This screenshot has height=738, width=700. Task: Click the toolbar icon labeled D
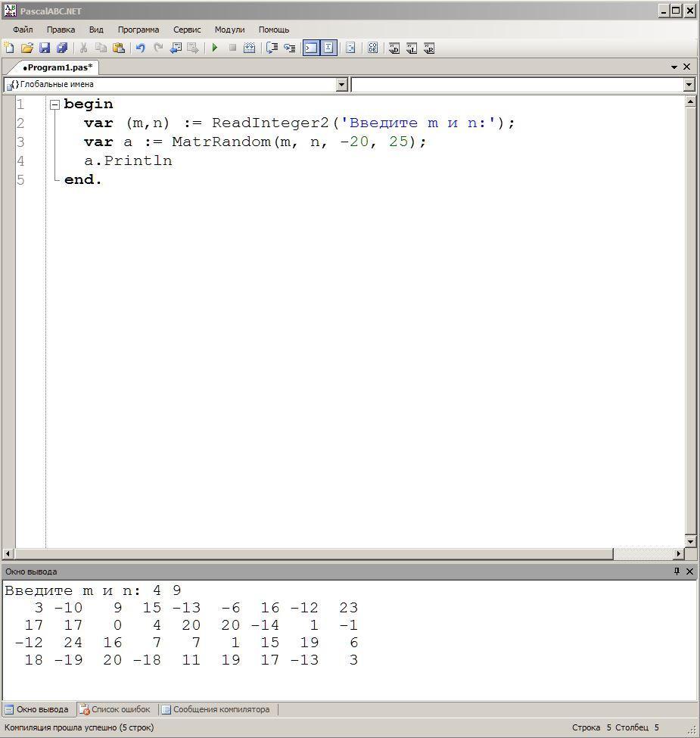click(394, 48)
